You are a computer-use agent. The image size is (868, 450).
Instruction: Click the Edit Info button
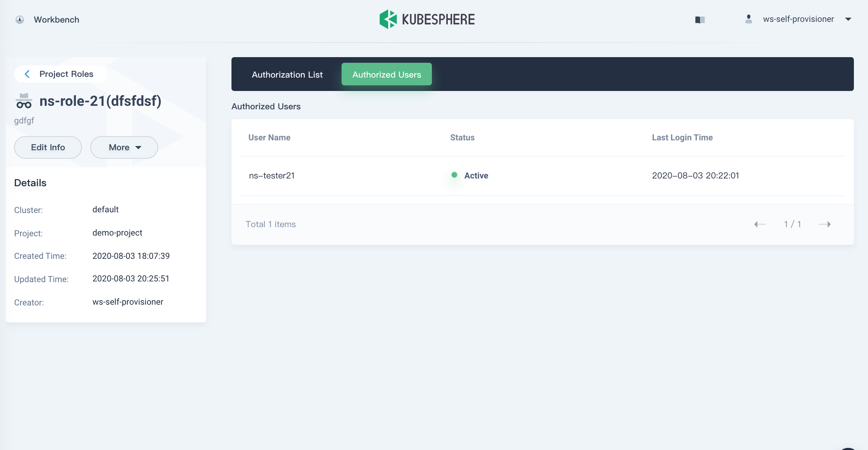point(48,147)
